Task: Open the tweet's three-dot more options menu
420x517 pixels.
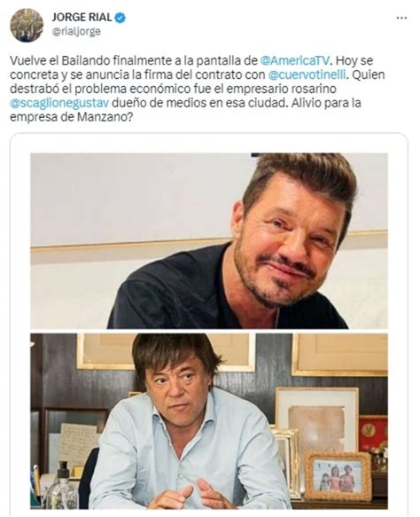Action: [401, 18]
